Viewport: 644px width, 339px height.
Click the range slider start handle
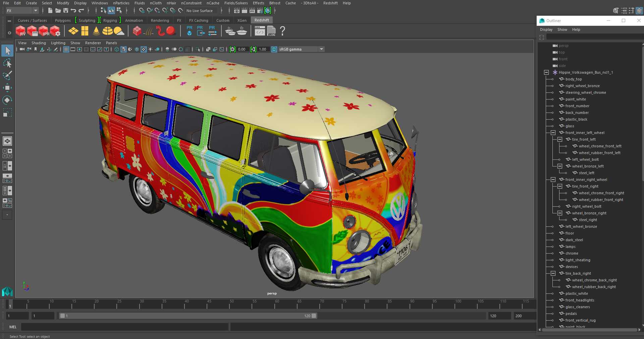(62, 316)
